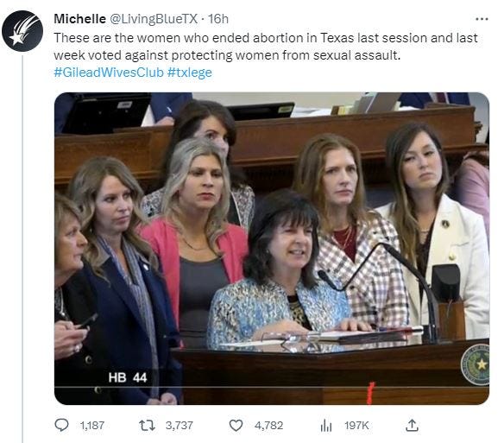The height and width of the screenshot is (443, 504).
Task: Click the 4,782 likes count
Action: pyautogui.click(x=268, y=426)
